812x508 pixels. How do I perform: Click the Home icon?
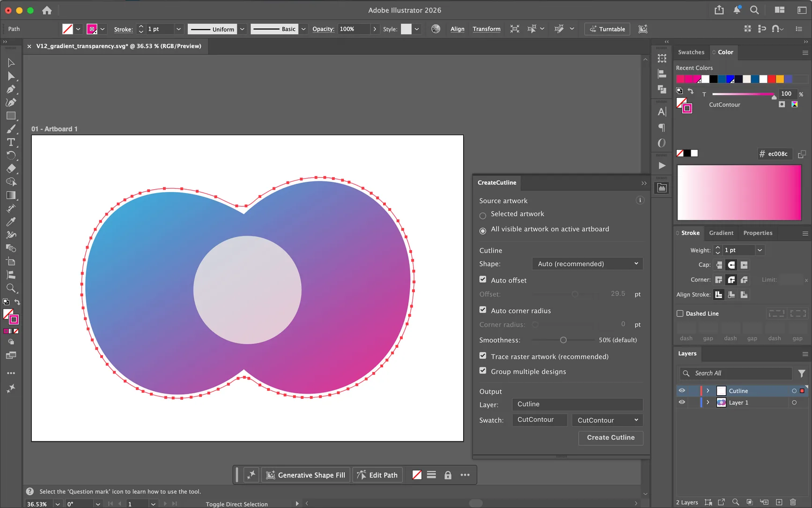[x=47, y=10]
